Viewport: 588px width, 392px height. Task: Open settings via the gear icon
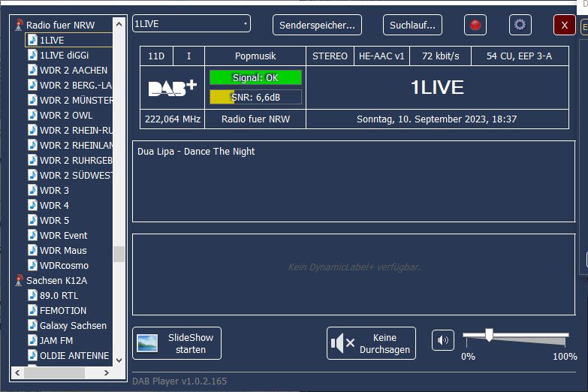click(520, 25)
